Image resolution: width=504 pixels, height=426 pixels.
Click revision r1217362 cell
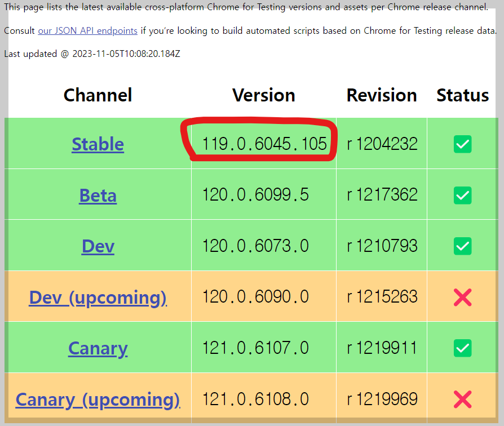click(382, 195)
